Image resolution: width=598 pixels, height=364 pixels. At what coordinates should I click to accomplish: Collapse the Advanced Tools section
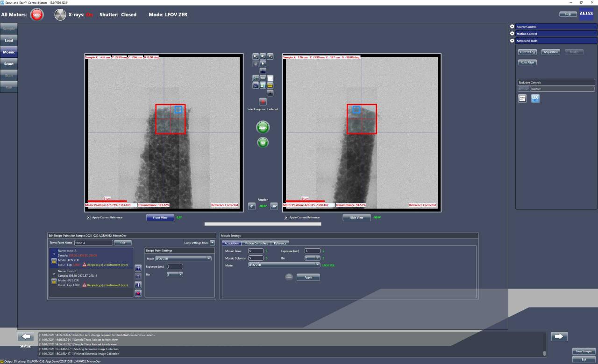coord(513,41)
